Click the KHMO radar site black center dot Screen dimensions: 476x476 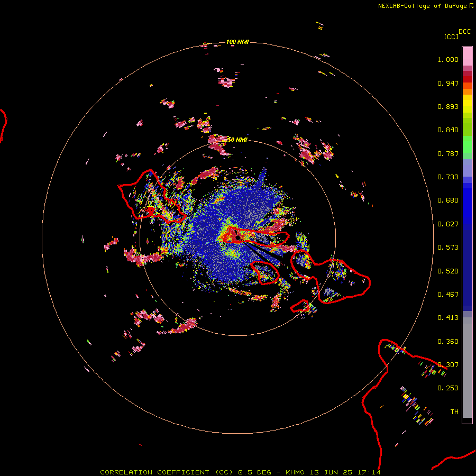tap(238, 238)
